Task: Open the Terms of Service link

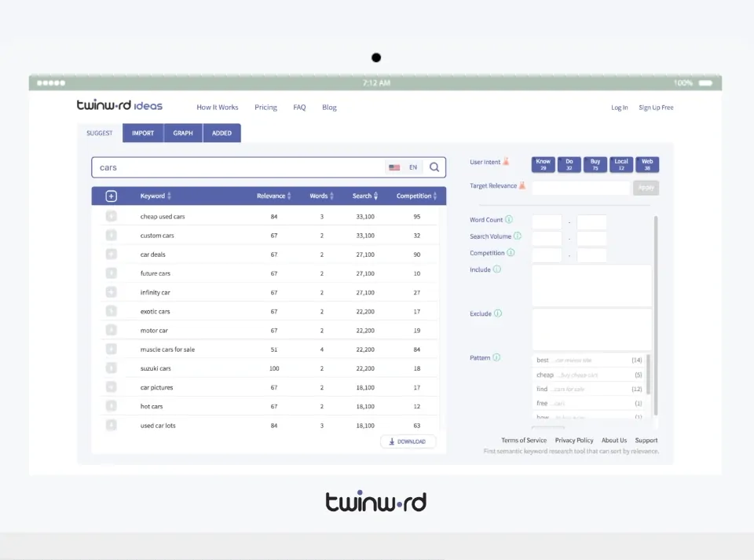Action: click(524, 441)
